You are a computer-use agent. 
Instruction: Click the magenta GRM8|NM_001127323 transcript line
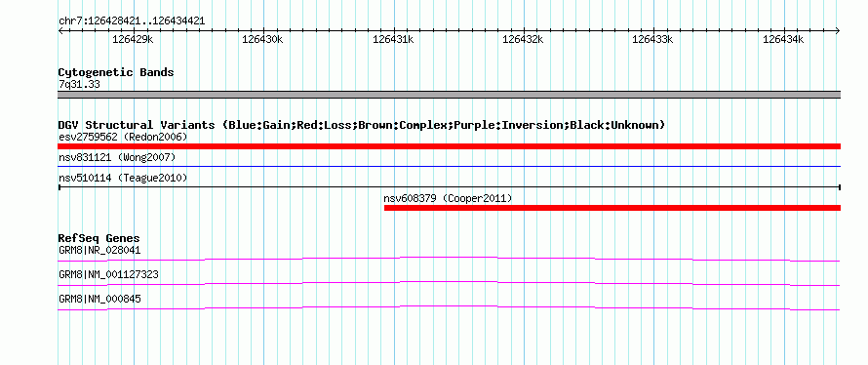click(449, 284)
